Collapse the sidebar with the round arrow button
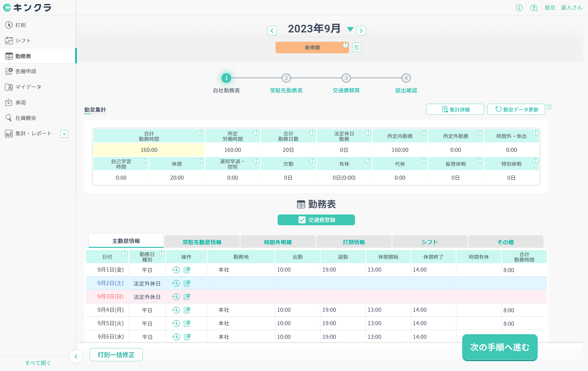The width and height of the screenshot is (588, 371). point(76,357)
